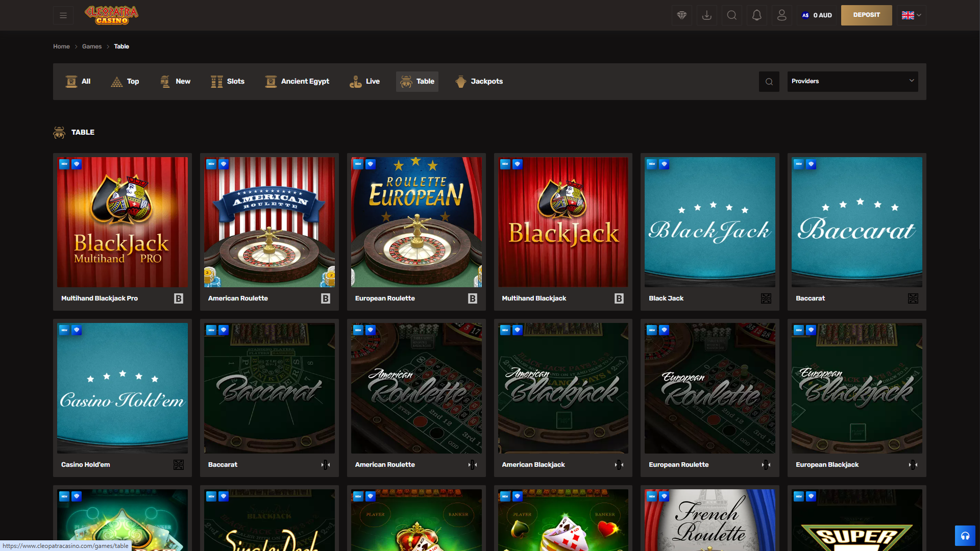Open the notifications bell icon

(x=756, y=15)
